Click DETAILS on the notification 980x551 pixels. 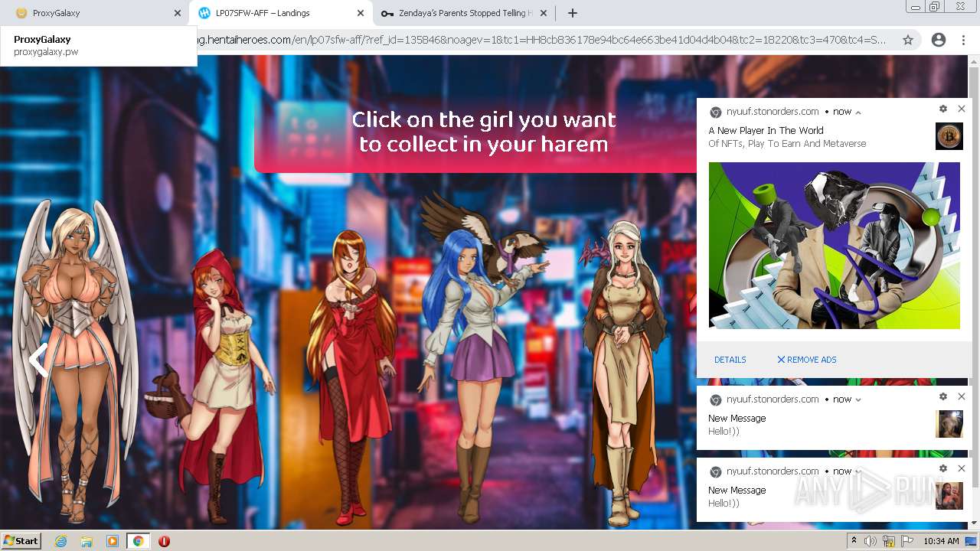coord(730,360)
